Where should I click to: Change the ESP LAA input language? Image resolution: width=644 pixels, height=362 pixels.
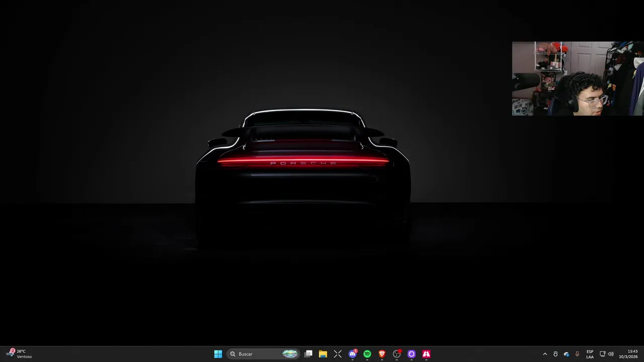(590, 354)
